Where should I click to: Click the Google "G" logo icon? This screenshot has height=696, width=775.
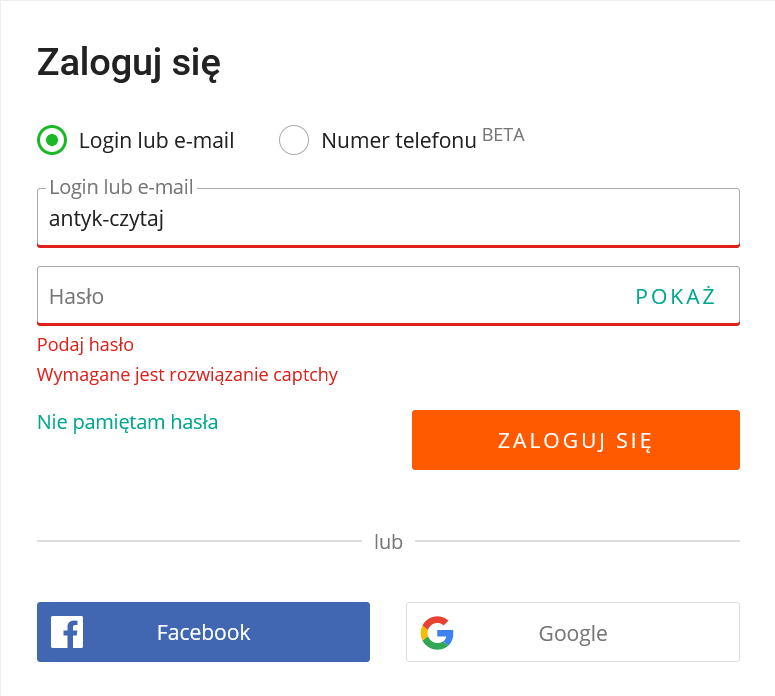[x=437, y=632]
